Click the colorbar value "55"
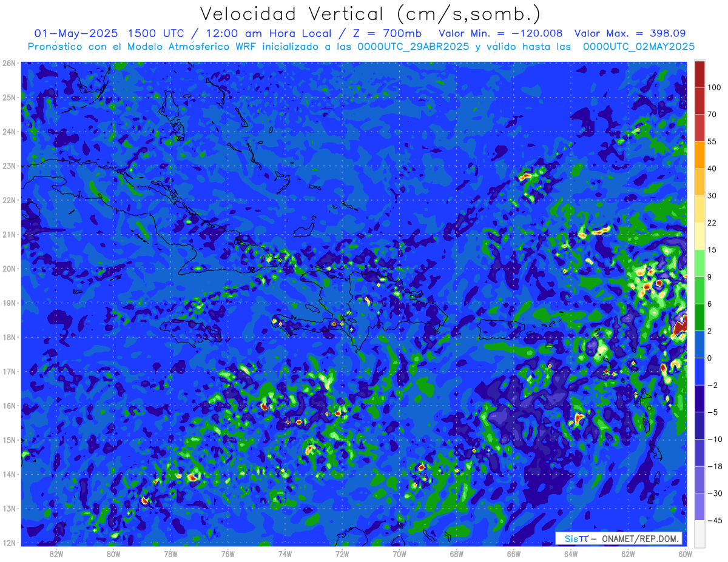728x562 pixels. [712, 141]
